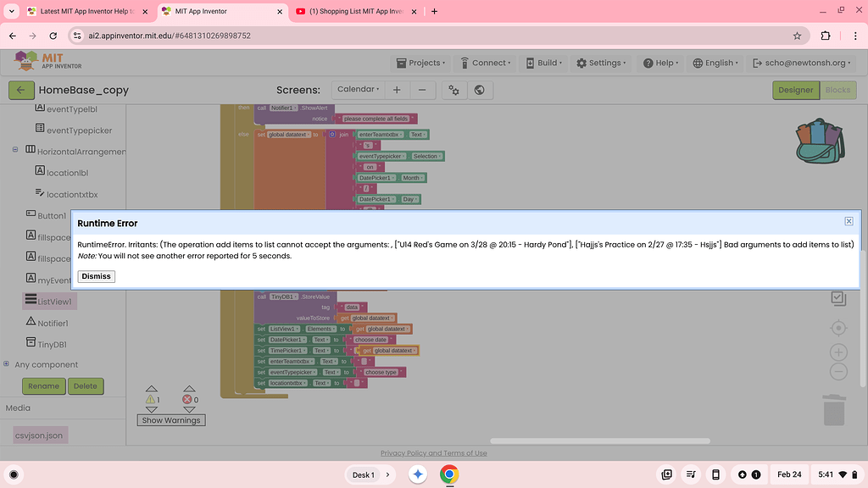Zoom in the blocks workspace with the plus icon
This screenshot has width=868, height=488.
[838, 352]
